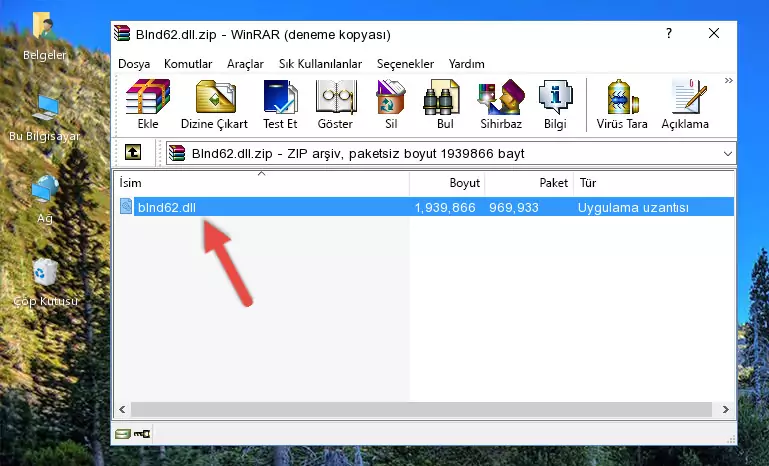Click the help question mark button

(x=669, y=33)
